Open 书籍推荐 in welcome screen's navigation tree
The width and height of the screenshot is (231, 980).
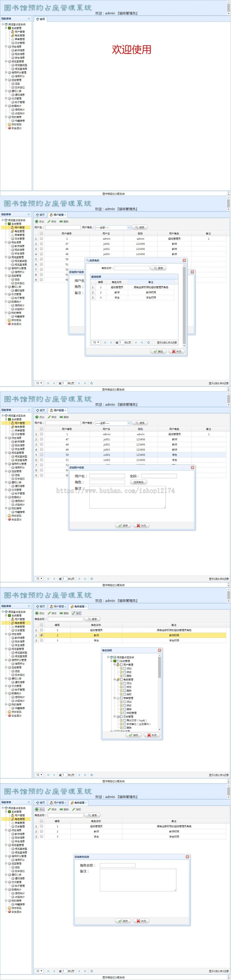click(20, 121)
